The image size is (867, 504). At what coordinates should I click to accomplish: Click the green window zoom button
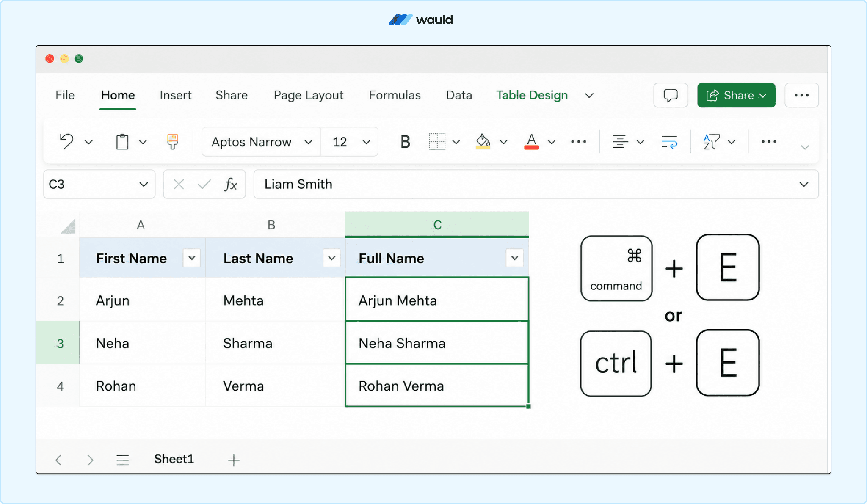click(79, 58)
